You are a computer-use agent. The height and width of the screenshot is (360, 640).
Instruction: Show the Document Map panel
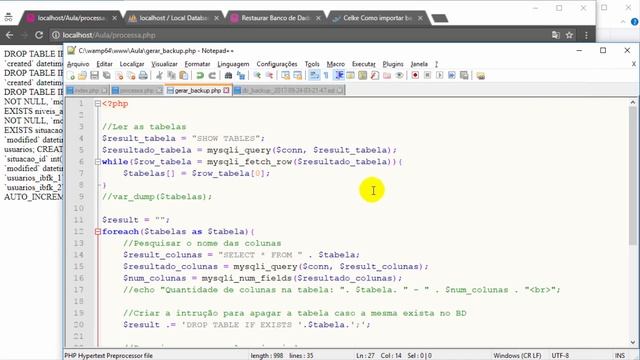pyautogui.click(x=362, y=76)
